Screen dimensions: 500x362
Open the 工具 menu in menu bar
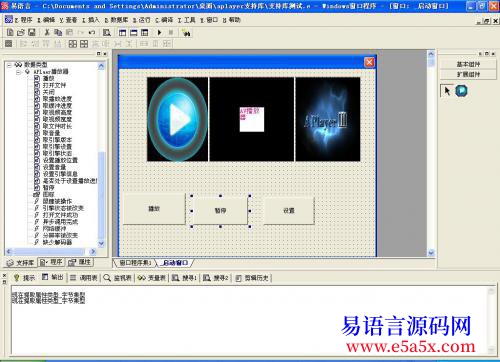(x=186, y=20)
